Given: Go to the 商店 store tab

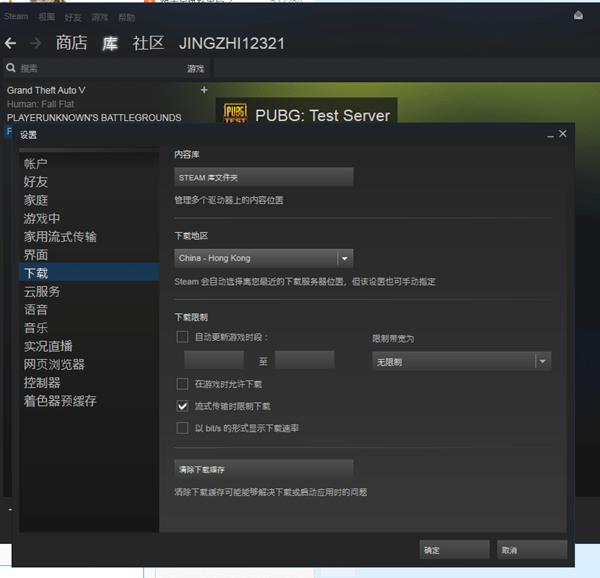Looking at the screenshot, I should (x=72, y=43).
